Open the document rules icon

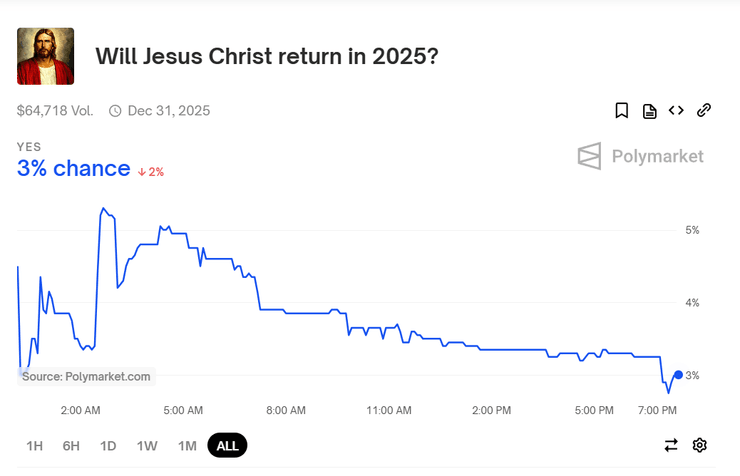point(649,111)
